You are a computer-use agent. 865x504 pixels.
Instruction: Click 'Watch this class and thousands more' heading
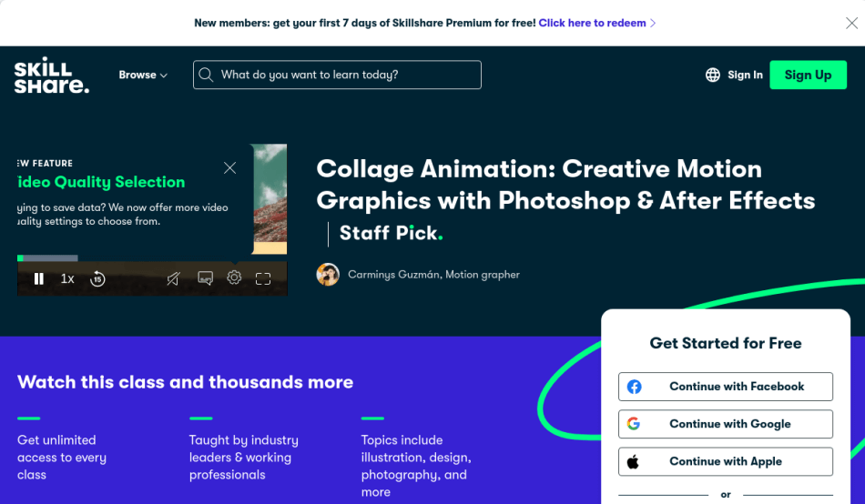186,382
